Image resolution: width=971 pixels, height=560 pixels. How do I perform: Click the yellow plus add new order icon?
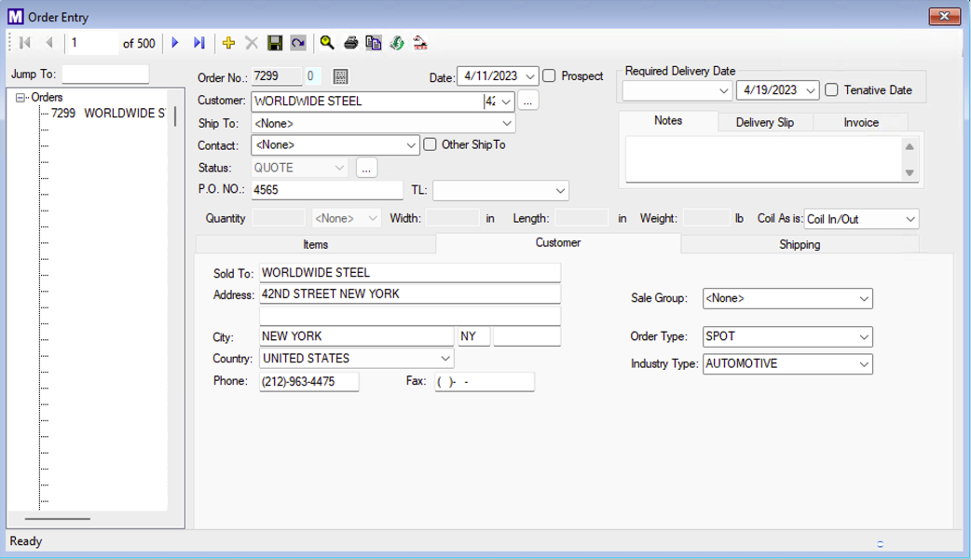228,43
